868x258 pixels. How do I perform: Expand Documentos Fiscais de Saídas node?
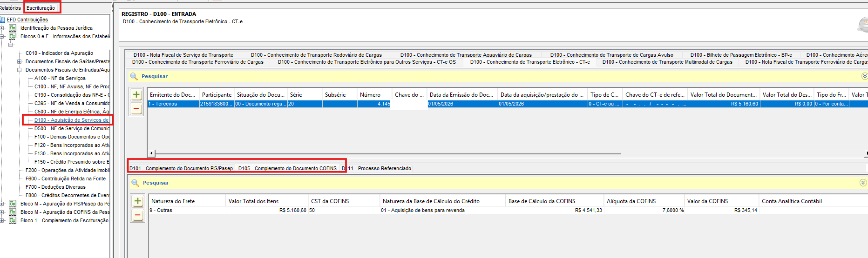20,61
